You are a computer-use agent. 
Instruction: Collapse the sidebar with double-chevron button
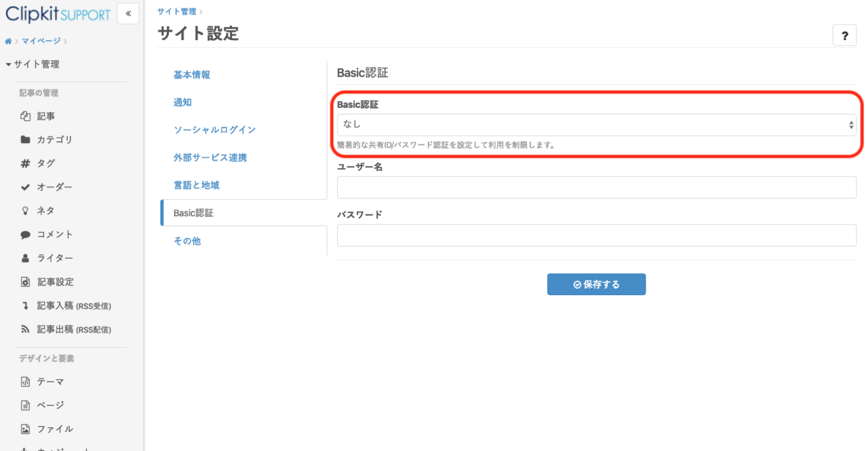pyautogui.click(x=128, y=14)
